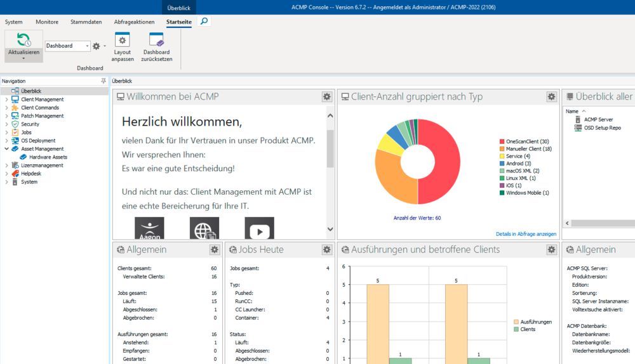Viewport: 635px width, 364px height.
Task: Click Android blue legend swatch
Action: 502,164
